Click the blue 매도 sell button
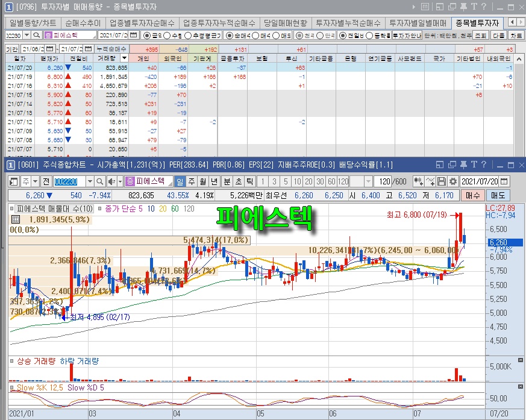This screenshot has width=526, height=420. click(x=498, y=195)
